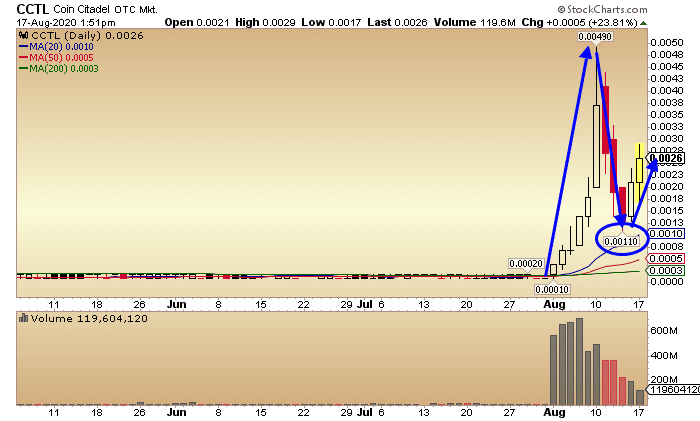Click the 119604120 volume axis tag

(x=673, y=390)
